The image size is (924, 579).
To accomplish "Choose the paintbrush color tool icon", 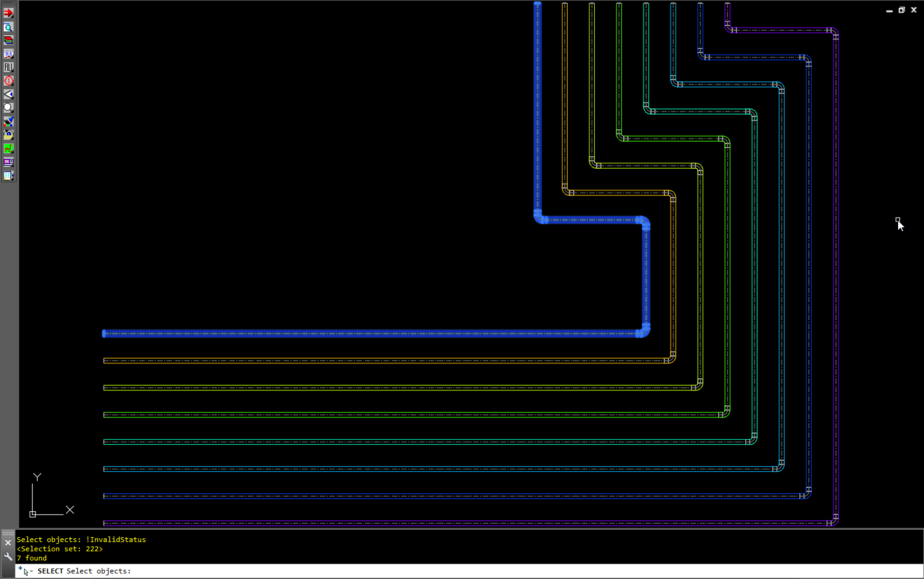I will click(x=9, y=121).
